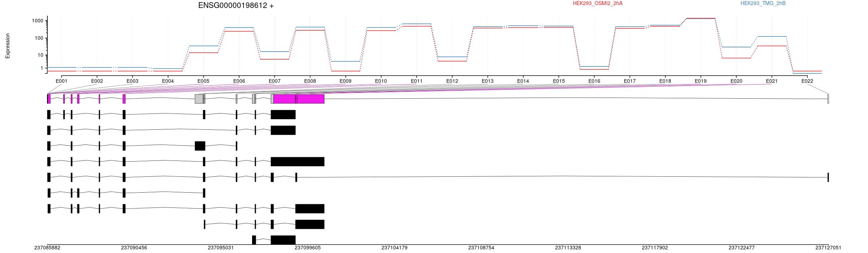Viewport: 868px width, 253px height.
Task: Select exon bin label E011
Action: (x=417, y=81)
